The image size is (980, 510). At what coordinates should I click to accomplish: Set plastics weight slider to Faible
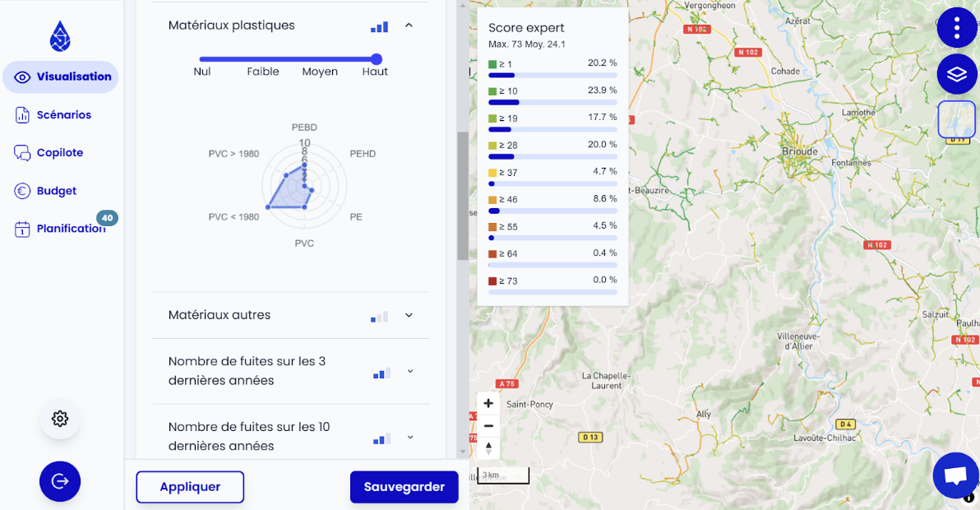click(x=262, y=59)
